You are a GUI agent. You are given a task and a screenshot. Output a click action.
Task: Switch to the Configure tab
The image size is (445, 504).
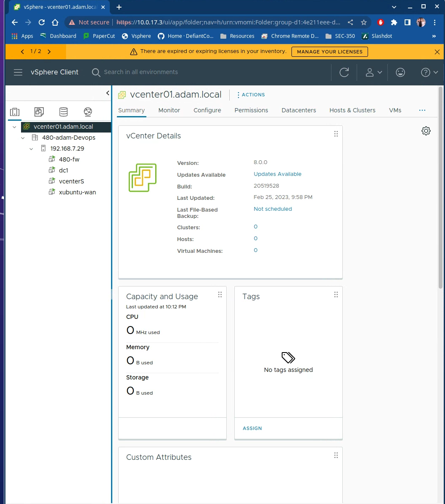click(x=207, y=110)
